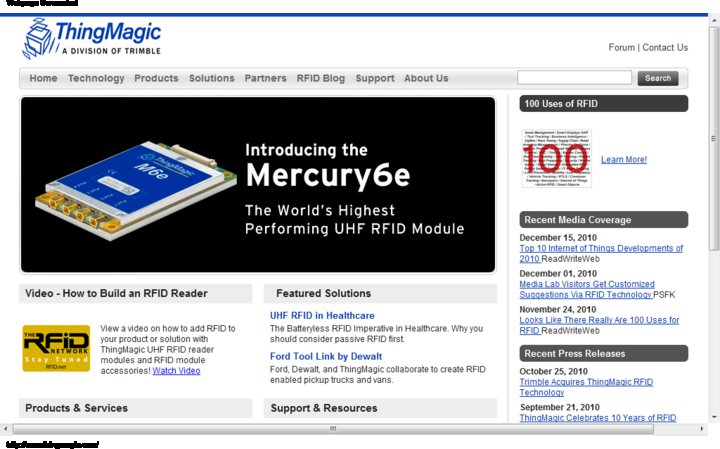Image resolution: width=720 pixels, height=449 pixels.
Task: Open the About Us menu
Action: pyautogui.click(x=426, y=78)
